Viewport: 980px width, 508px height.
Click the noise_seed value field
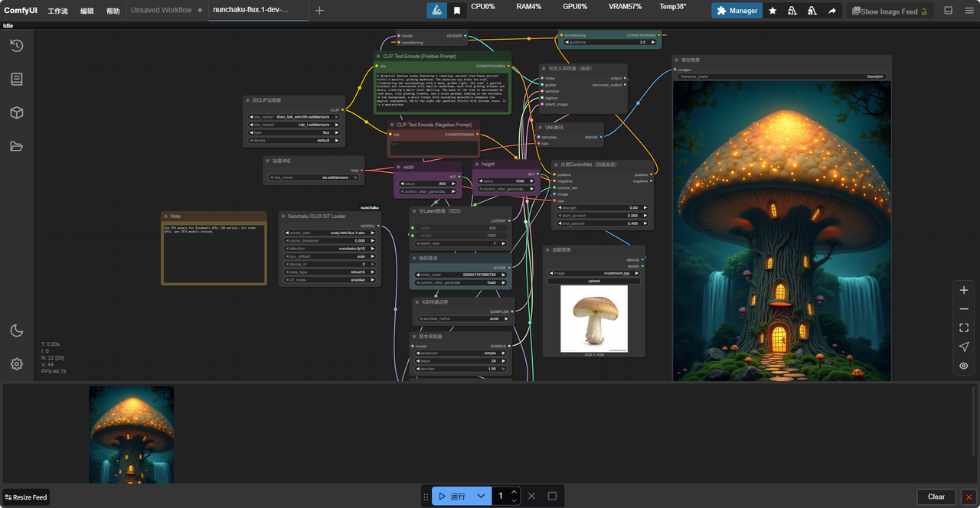point(462,275)
